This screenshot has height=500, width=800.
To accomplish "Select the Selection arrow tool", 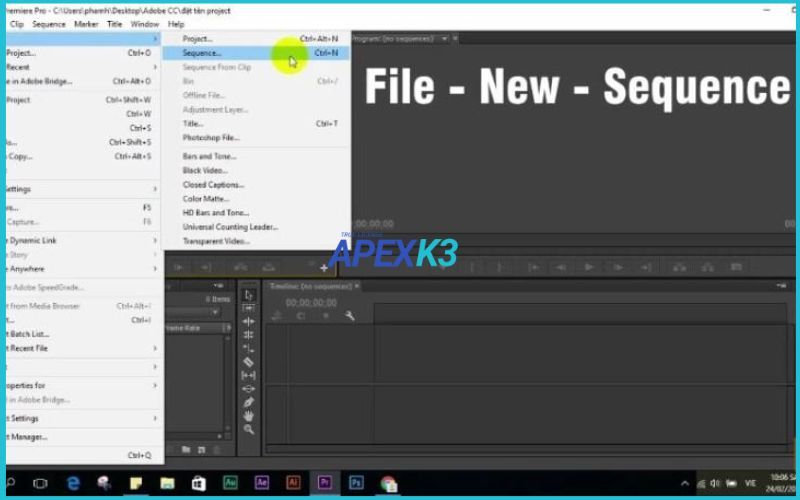I will [249, 295].
